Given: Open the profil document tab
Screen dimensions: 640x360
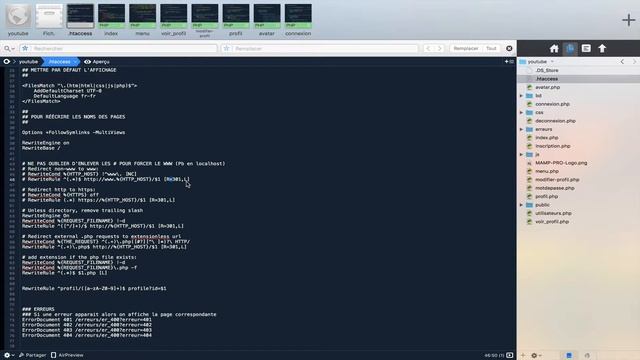Looking at the screenshot, I should pyautogui.click(x=236, y=20).
